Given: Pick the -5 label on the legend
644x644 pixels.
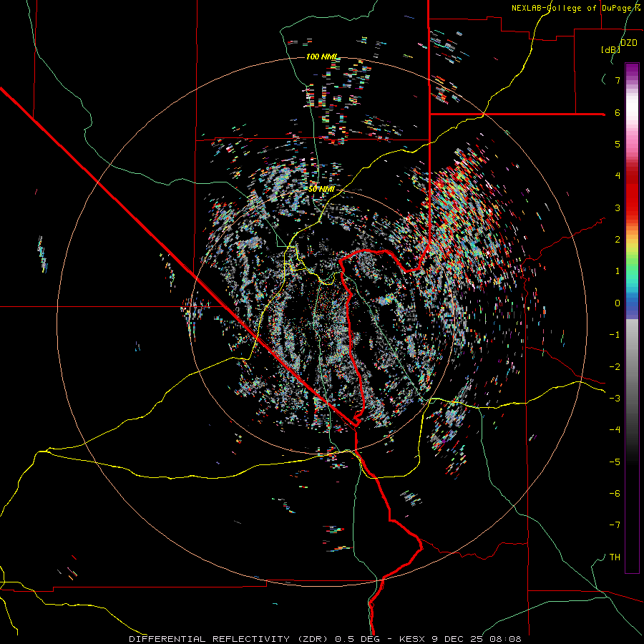Looking at the screenshot, I should (x=615, y=462).
